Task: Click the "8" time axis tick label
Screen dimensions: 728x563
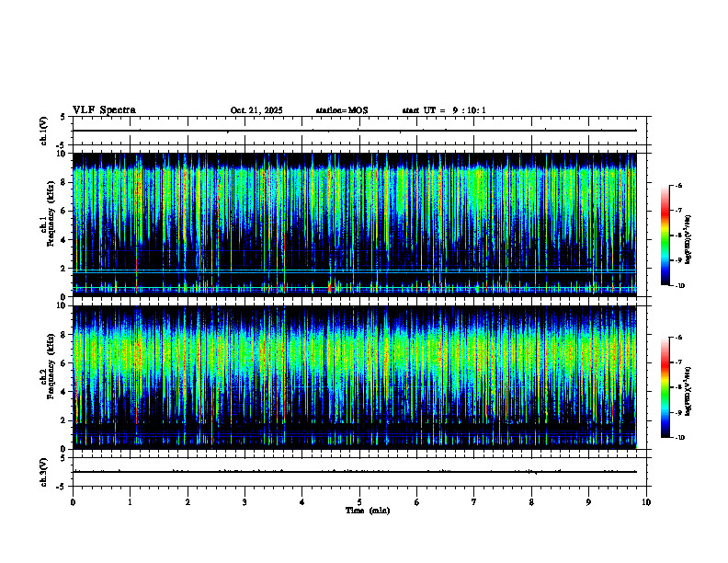Action: 531,502
